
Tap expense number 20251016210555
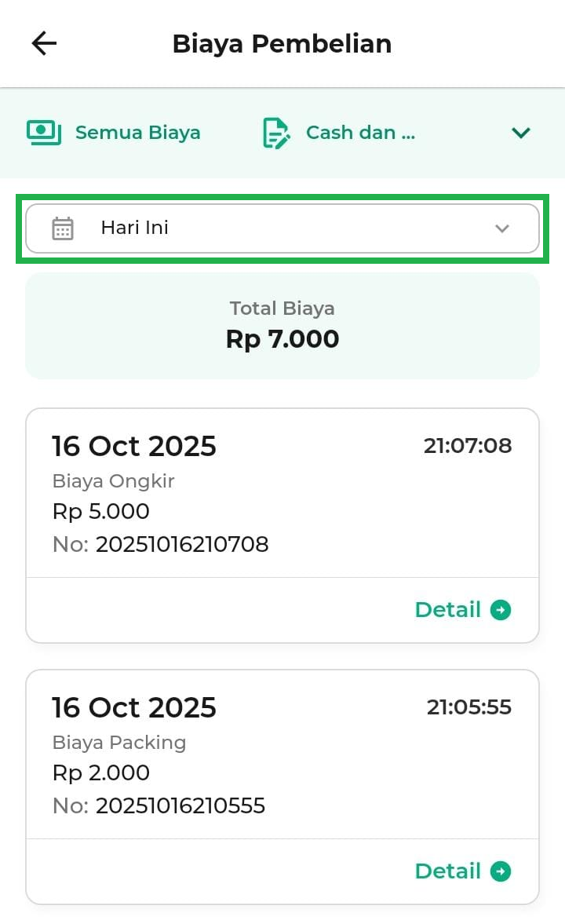click(x=180, y=805)
